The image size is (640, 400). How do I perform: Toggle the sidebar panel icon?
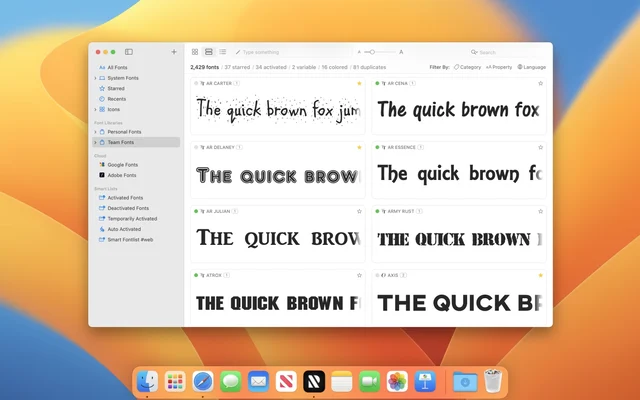pos(129,52)
